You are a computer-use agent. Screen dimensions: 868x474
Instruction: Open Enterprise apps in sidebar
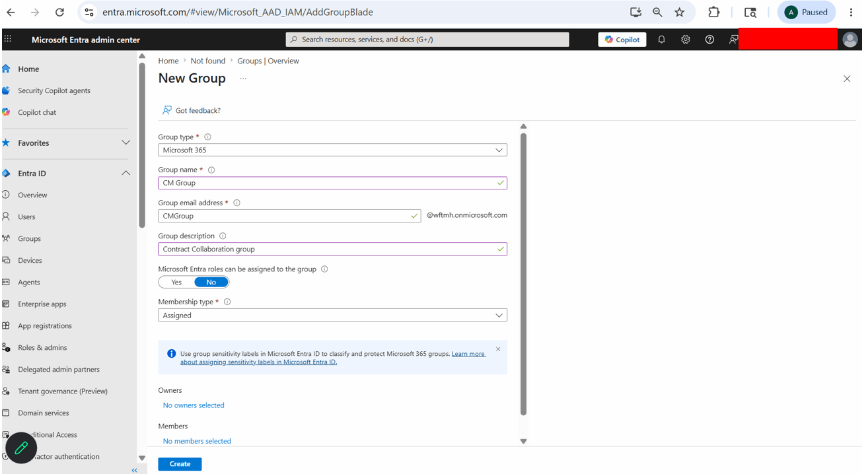pos(42,304)
